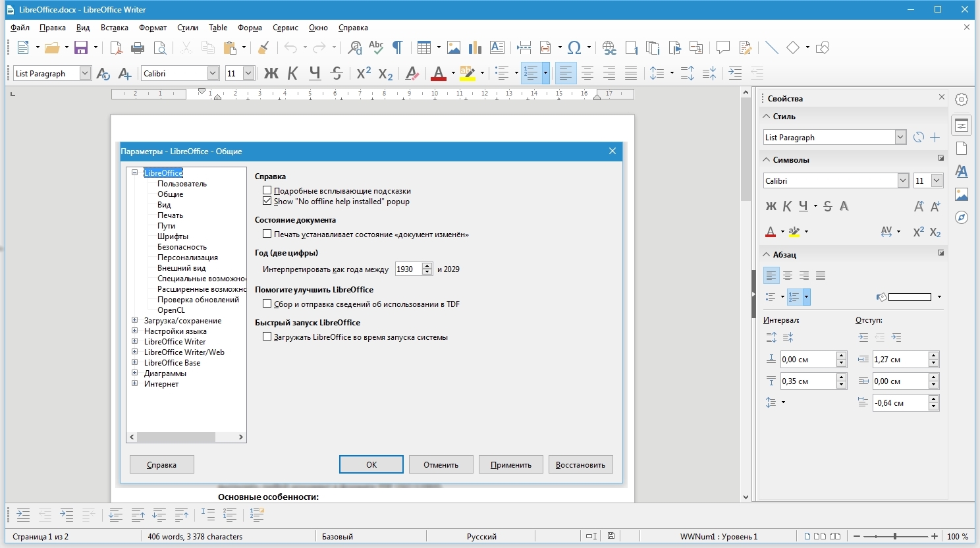Image resolution: width=980 pixels, height=548 pixels.
Task: Open the sidebar Styles icon
Action: pos(962,171)
